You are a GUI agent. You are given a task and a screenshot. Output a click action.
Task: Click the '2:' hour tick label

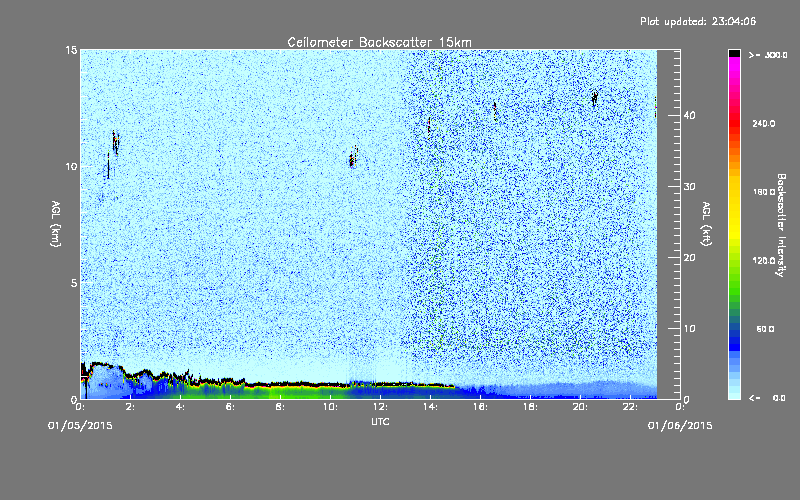pyautogui.click(x=130, y=407)
